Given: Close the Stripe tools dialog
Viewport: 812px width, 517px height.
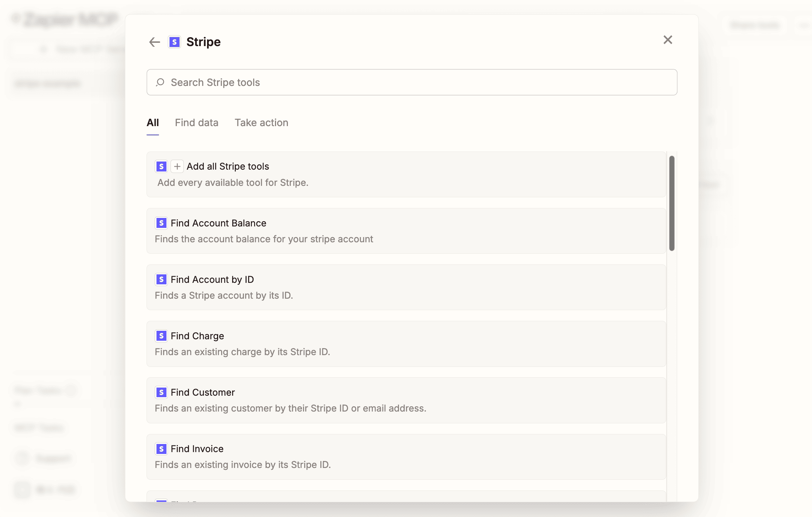Looking at the screenshot, I should (668, 40).
